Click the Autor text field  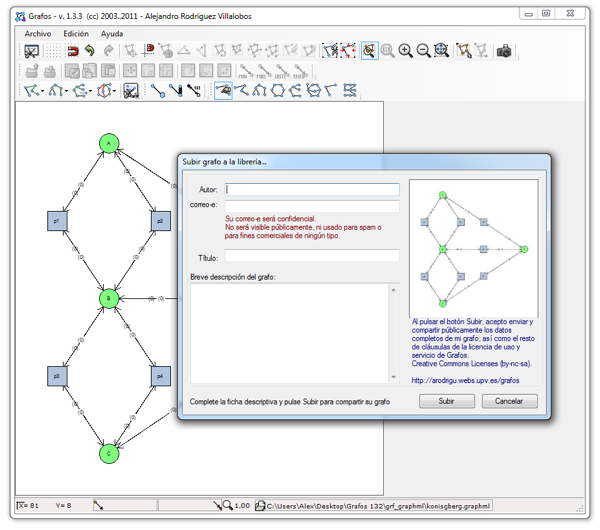312,189
